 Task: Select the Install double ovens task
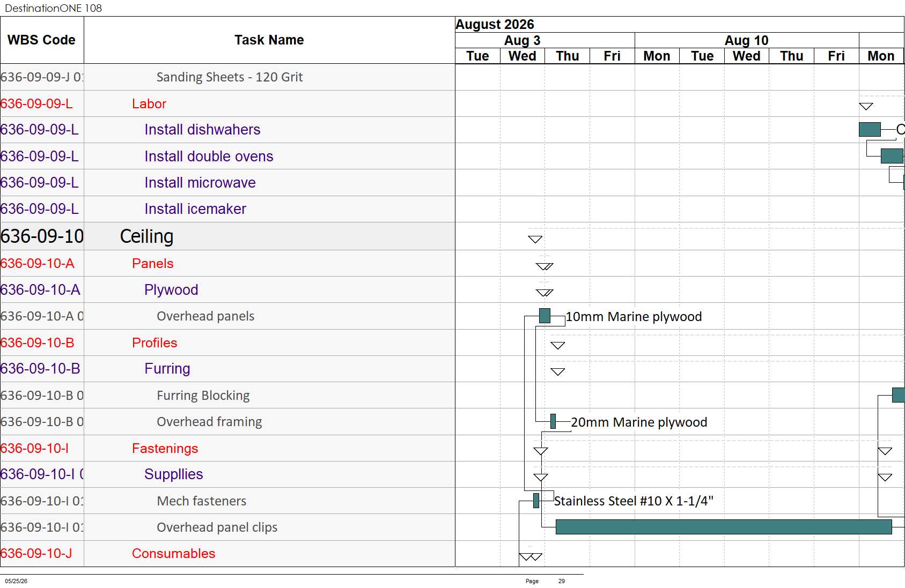[x=209, y=157]
